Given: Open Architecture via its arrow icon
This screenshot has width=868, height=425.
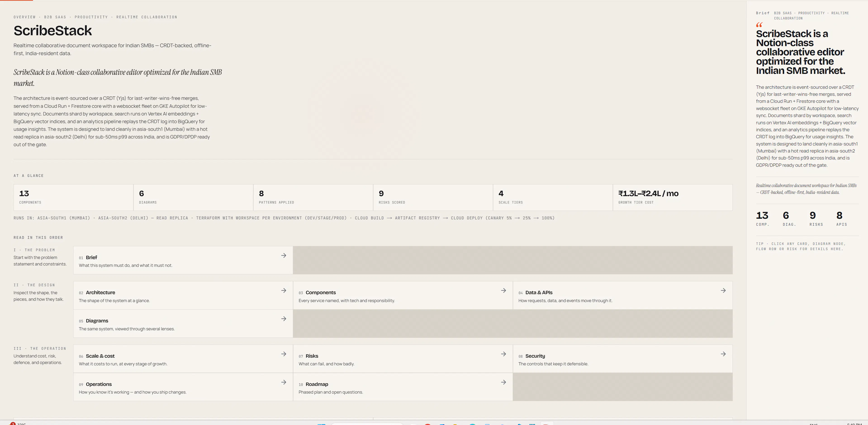Looking at the screenshot, I should pyautogui.click(x=284, y=291).
